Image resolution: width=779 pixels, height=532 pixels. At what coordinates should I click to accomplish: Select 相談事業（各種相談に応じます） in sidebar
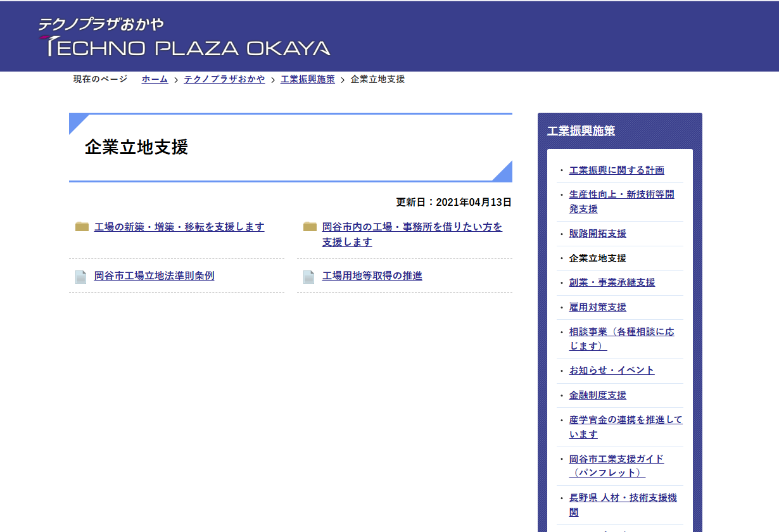coord(622,339)
